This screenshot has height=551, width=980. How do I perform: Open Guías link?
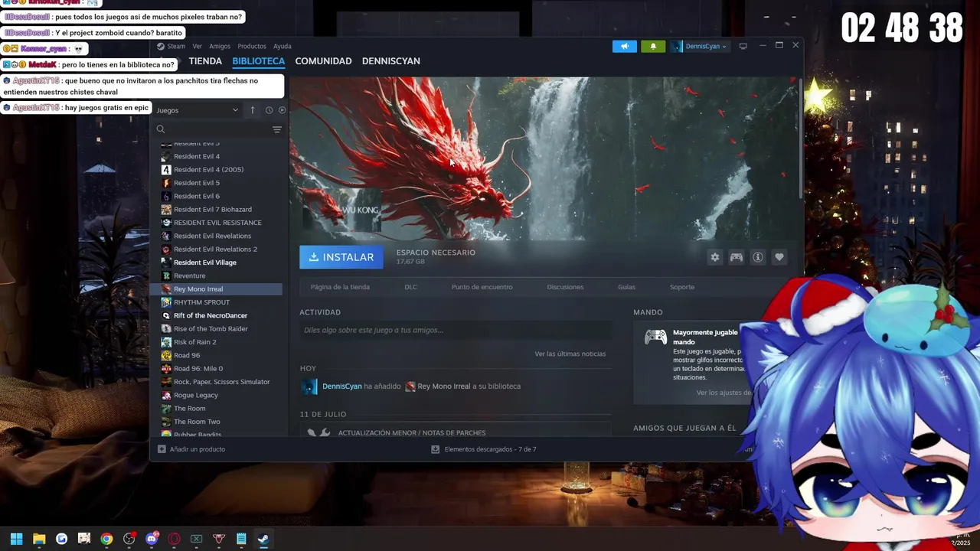tap(626, 287)
